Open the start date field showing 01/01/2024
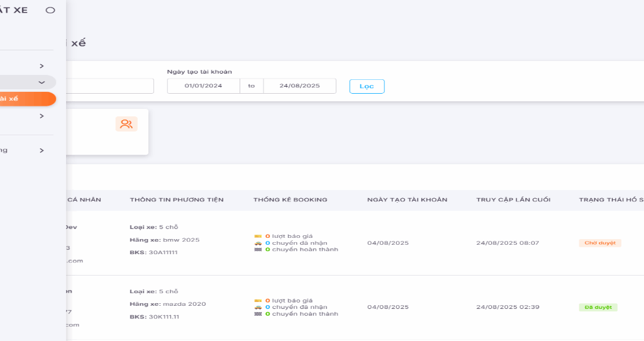 coord(203,86)
